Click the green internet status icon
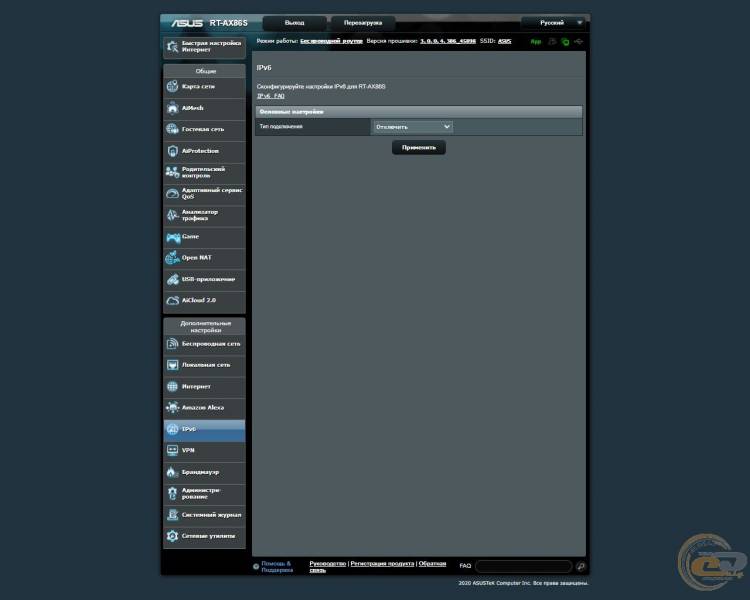The image size is (750, 600). coord(565,42)
